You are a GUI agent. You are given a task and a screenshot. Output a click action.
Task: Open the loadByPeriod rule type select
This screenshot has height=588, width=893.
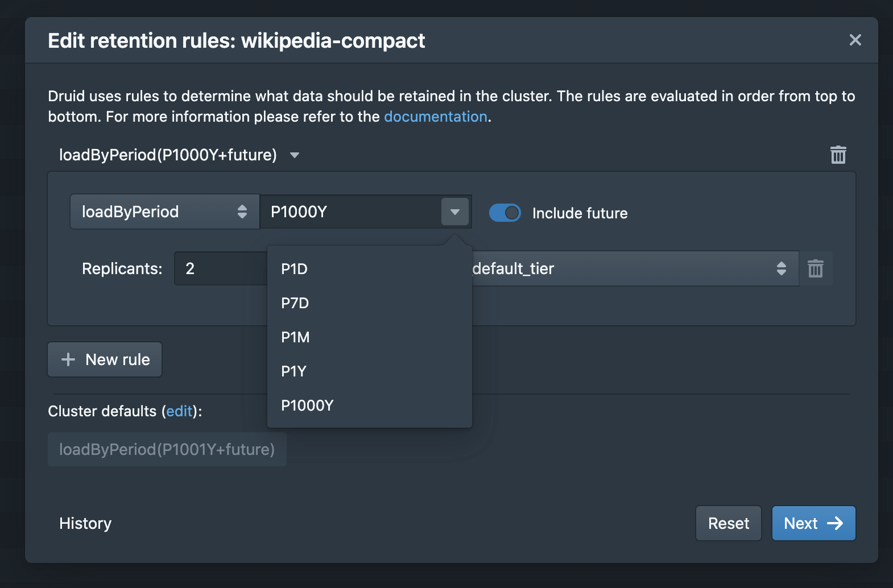click(x=164, y=212)
